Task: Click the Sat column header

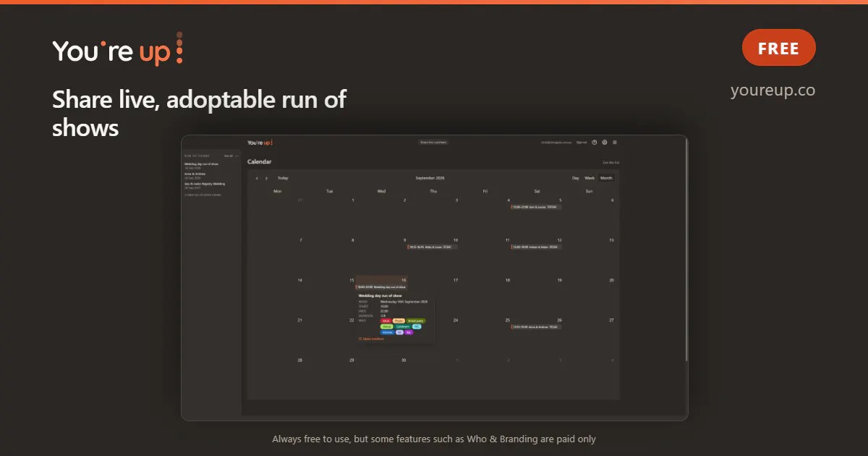Action: coord(537,191)
